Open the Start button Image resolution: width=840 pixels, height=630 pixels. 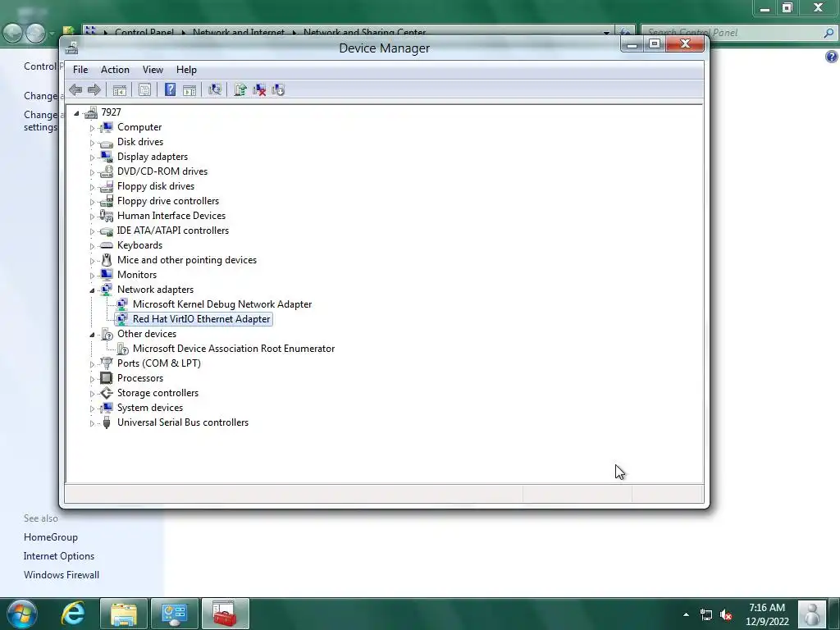[x=21, y=614]
